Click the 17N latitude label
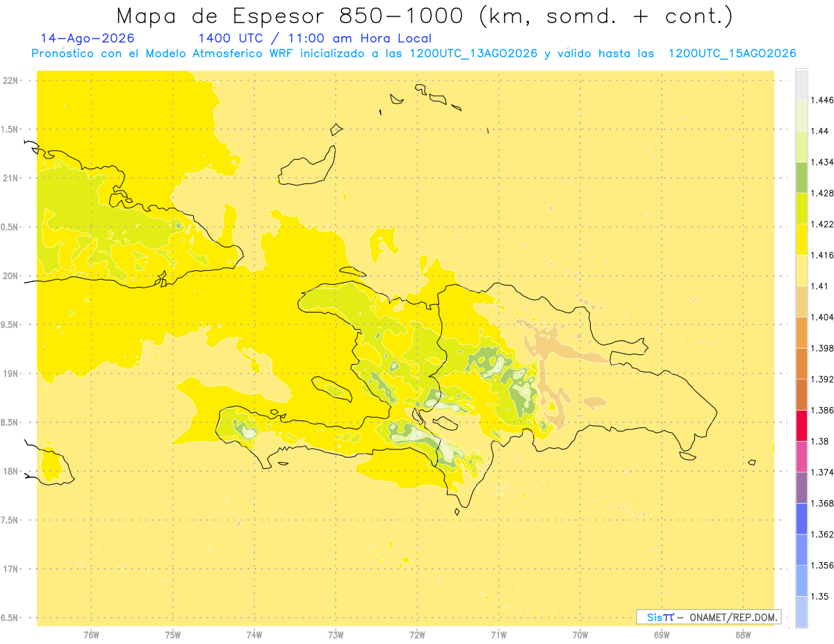The width and height of the screenshot is (834, 644). pos(11,568)
